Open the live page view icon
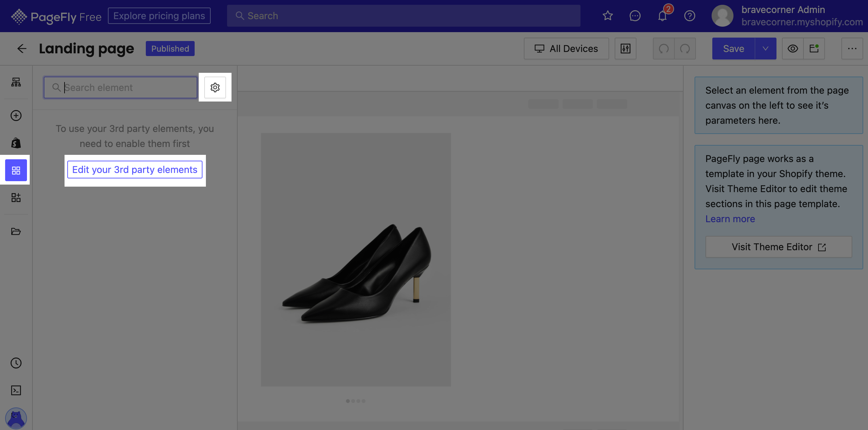The height and width of the screenshot is (430, 868). tap(814, 49)
